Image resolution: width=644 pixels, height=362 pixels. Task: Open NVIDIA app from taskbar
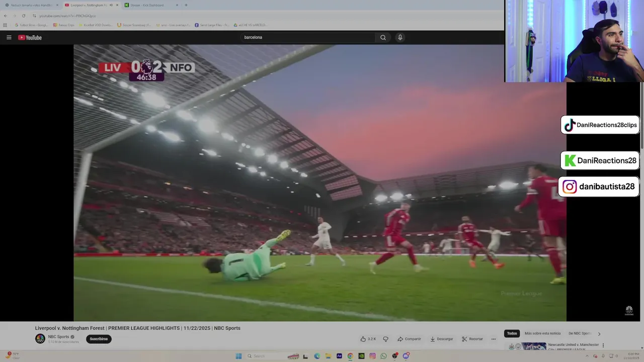[361, 356]
